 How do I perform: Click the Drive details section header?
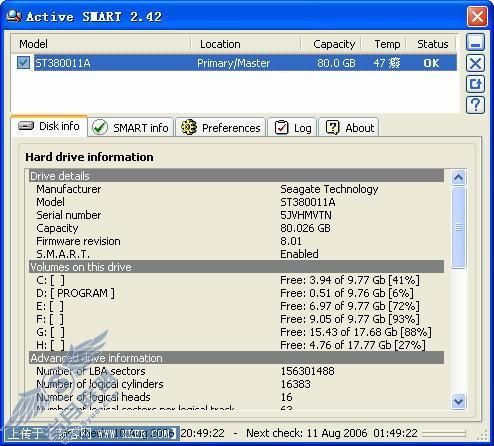[x=236, y=176]
